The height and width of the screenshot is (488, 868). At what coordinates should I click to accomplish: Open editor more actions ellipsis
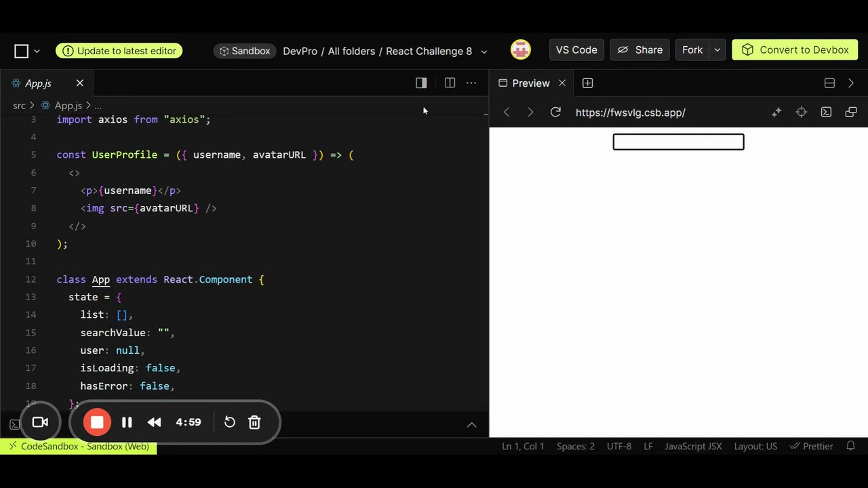471,83
